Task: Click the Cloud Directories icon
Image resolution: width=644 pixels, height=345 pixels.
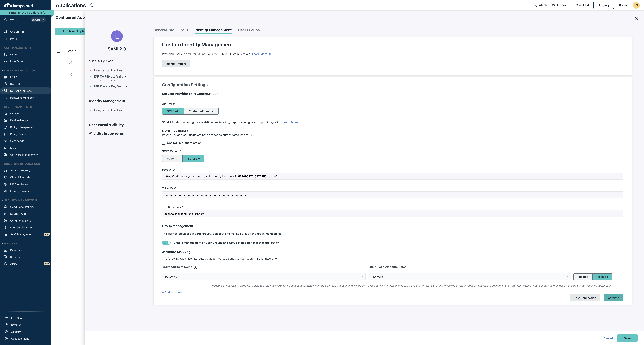Action: (5, 178)
